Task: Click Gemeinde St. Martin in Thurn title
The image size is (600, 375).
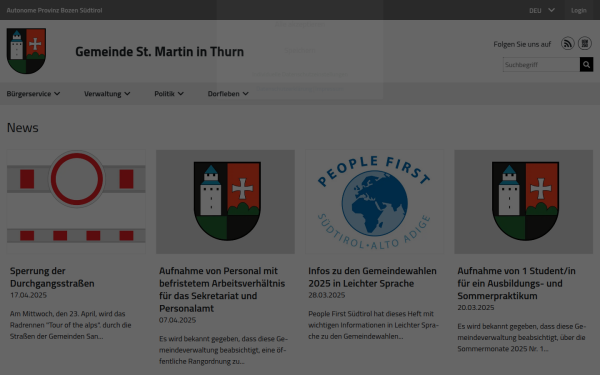Action: click(x=159, y=52)
